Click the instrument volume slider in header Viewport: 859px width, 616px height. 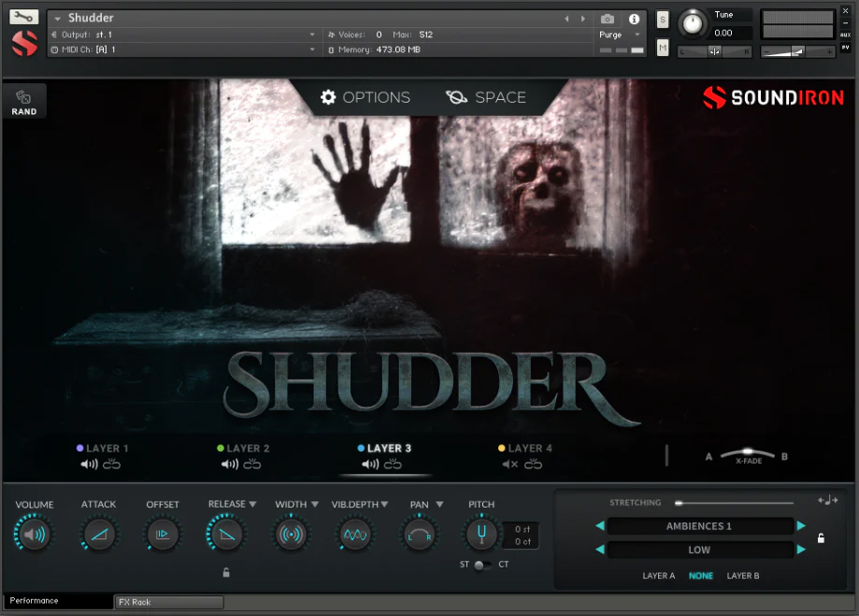pos(797,51)
